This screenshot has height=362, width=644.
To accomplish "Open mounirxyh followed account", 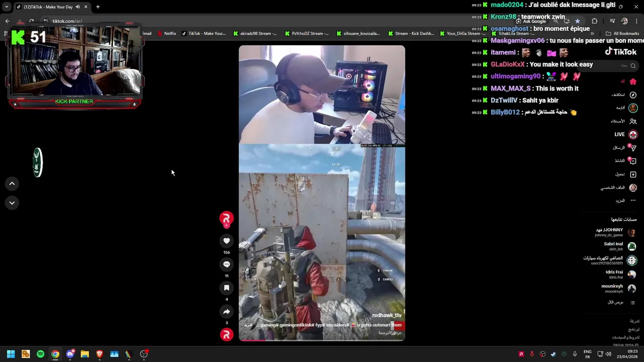I will 619,289.
